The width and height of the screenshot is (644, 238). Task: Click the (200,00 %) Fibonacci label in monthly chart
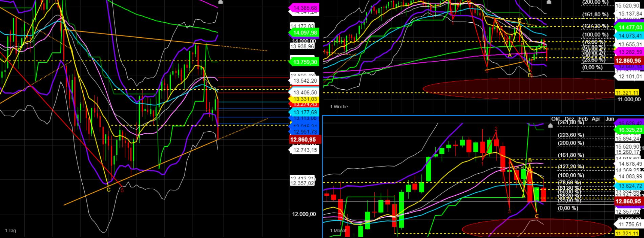click(x=571, y=143)
